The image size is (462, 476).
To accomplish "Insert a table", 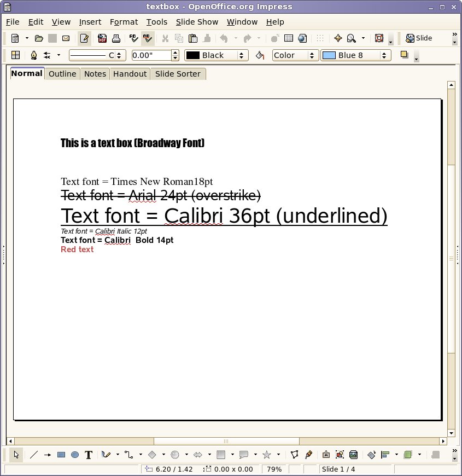I will (289, 38).
